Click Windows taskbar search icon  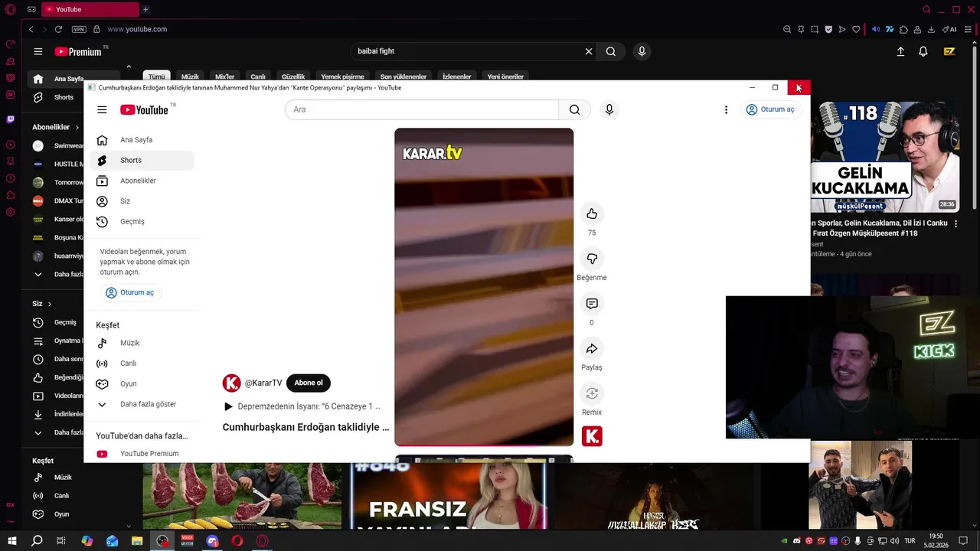tap(37, 541)
